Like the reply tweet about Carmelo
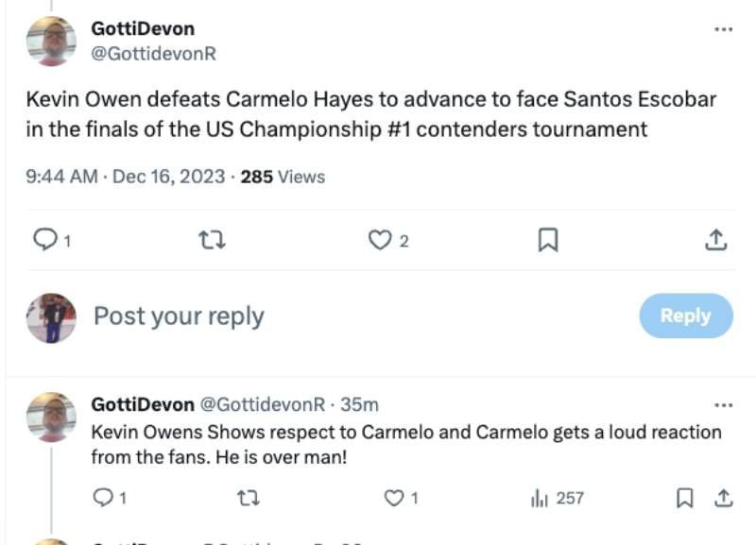This screenshot has width=756, height=545. [x=394, y=498]
